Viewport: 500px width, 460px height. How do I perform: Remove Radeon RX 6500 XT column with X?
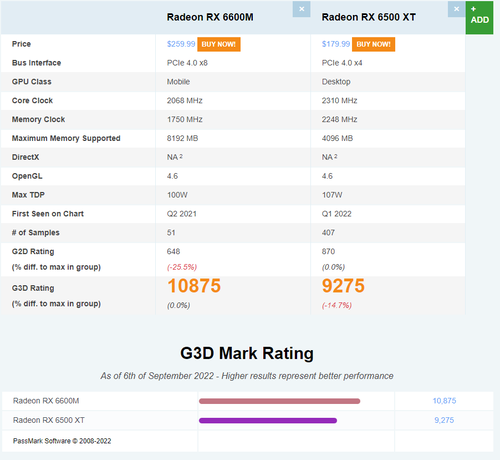[456, 9]
